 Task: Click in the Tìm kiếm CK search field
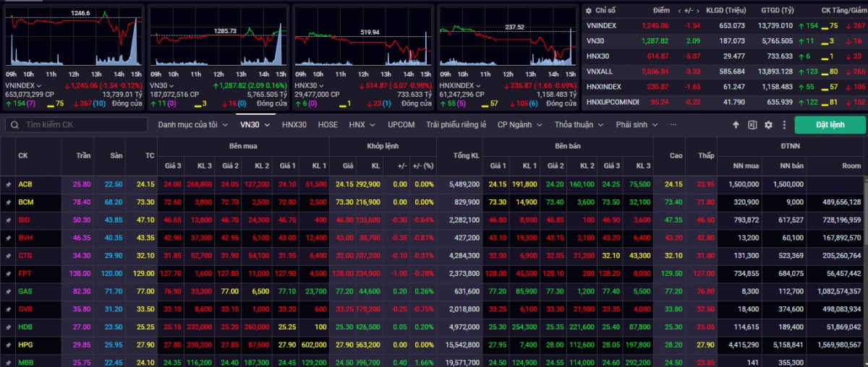click(78, 125)
